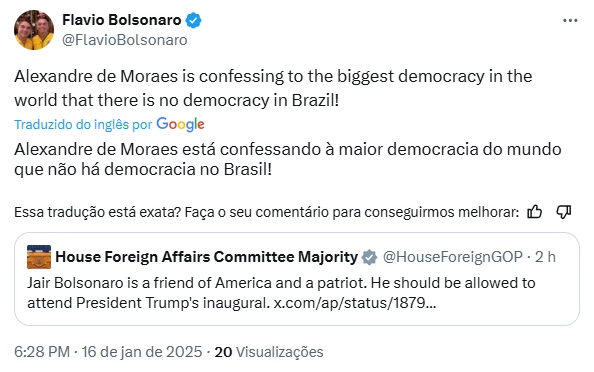Click the gray verified badge on the quoted post
The width and height of the screenshot is (594, 372).
pos(369,257)
